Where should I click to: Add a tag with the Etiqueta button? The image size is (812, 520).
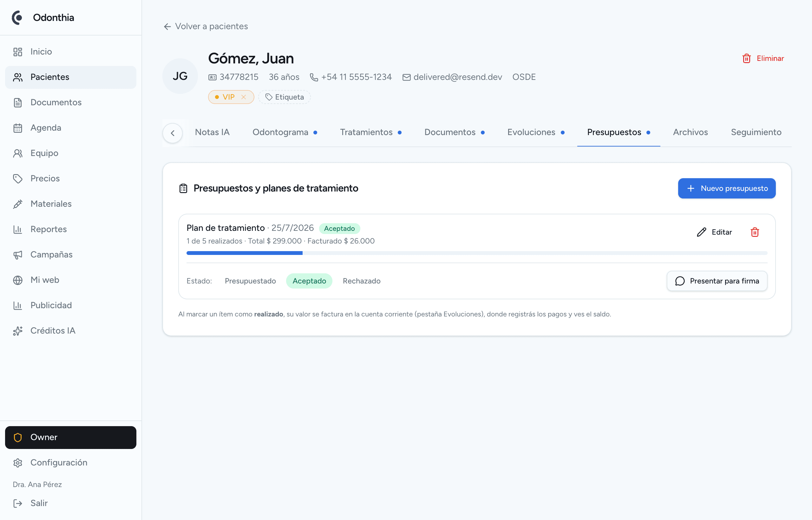coord(285,97)
